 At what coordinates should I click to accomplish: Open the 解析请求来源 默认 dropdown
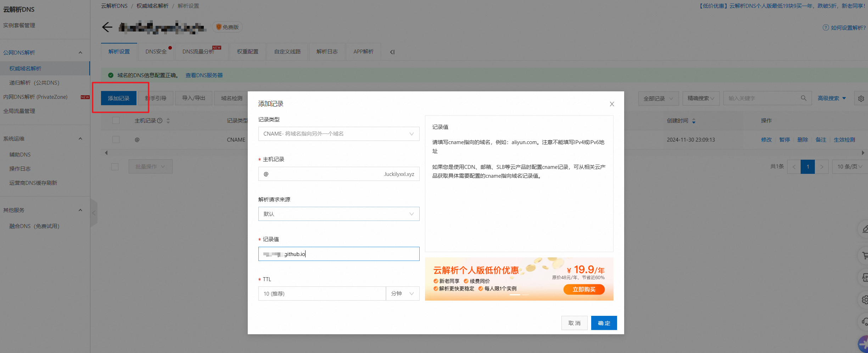coord(339,214)
